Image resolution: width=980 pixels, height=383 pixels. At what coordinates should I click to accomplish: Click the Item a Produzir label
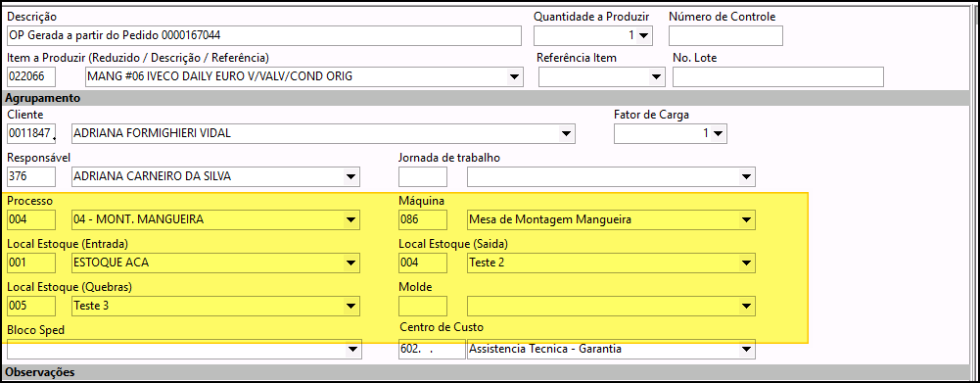[x=137, y=58]
